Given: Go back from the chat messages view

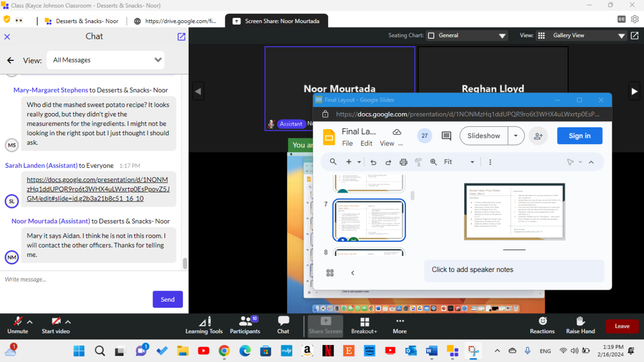Looking at the screenshot, I should 11,60.
